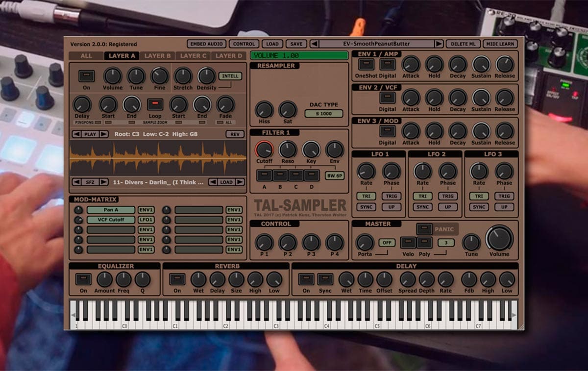
Task: Change the LFO 1 TRI waveform
Action: click(x=366, y=196)
